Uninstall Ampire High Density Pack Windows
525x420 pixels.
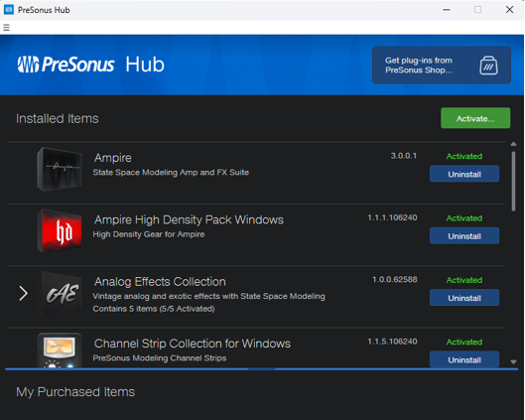coord(464,235)
